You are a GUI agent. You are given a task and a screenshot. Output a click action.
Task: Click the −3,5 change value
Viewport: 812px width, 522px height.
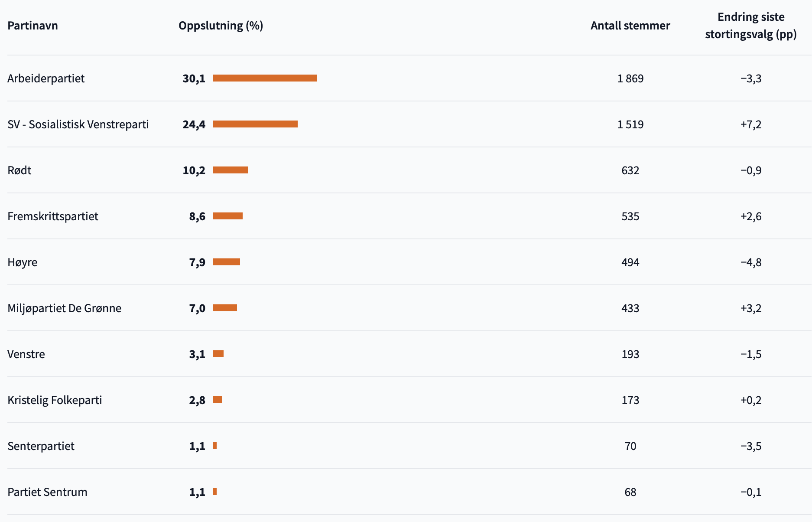tap(751, 446)
